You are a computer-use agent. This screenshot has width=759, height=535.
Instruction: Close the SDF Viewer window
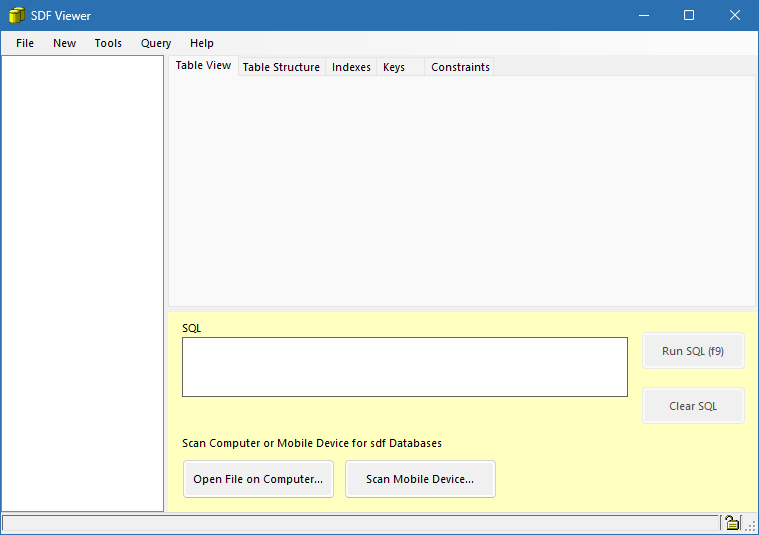[735, 15]
